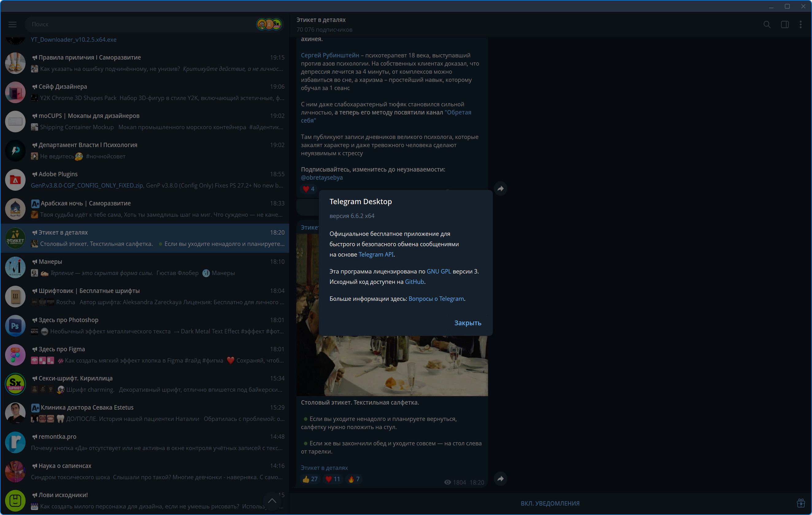The width and height of the screenshot is (812, 515).
Task: Click the share arrow beside upper post
Action: pos(500,189)
